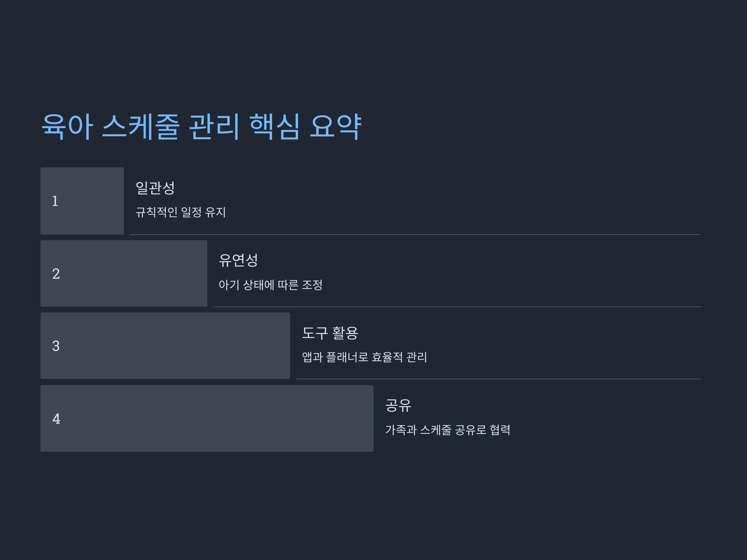Click the digit 4 in fourth bar
The height and width of the screenshot is (560, 747).
[x=56, y=419]
